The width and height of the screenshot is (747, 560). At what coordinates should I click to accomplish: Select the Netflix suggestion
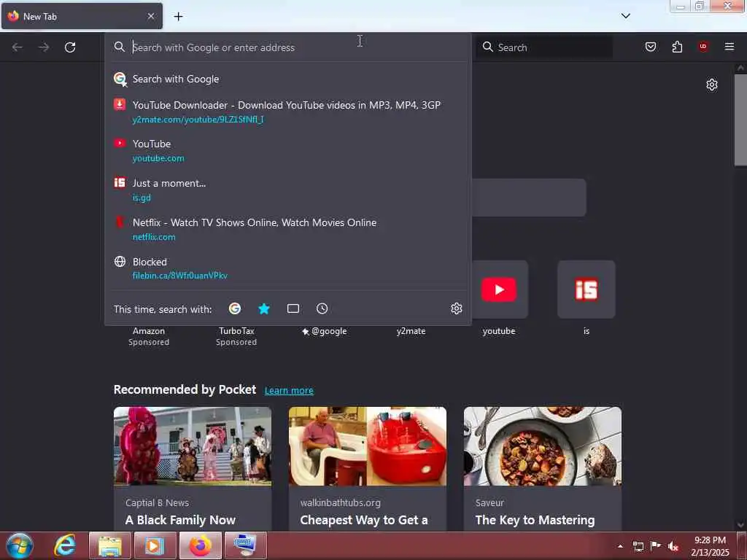click(287, 229)
